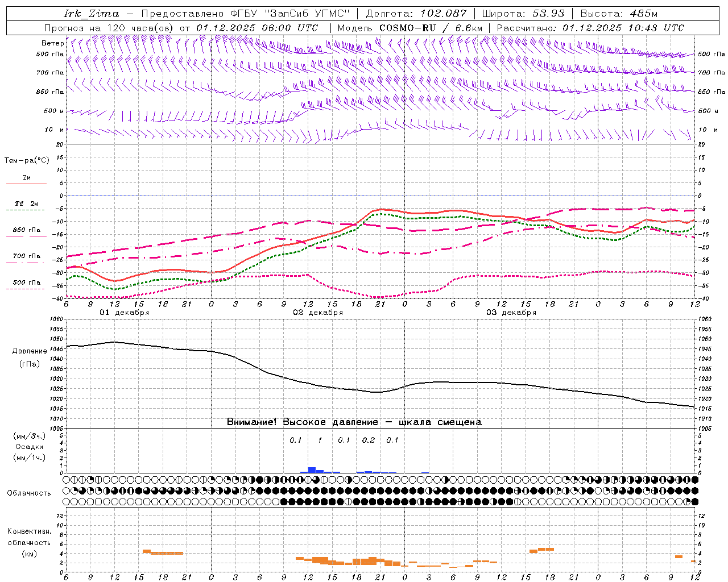The width and height of the screenshot is (728, 582).
Task: Select the 'ФГБУ "ЗапСиб УГМС"' provider text
Action: pos(291,14)
